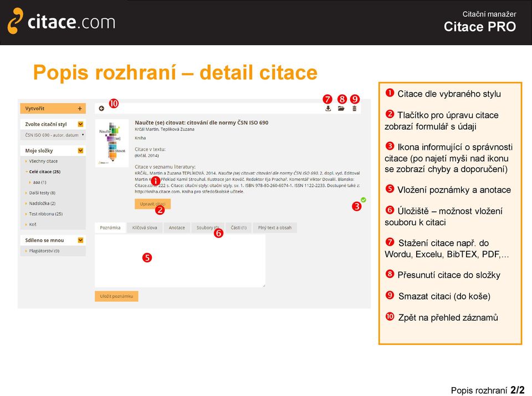Click the note textarea resize handle
The width and height of the screenshot is (532, 396).
264,286
